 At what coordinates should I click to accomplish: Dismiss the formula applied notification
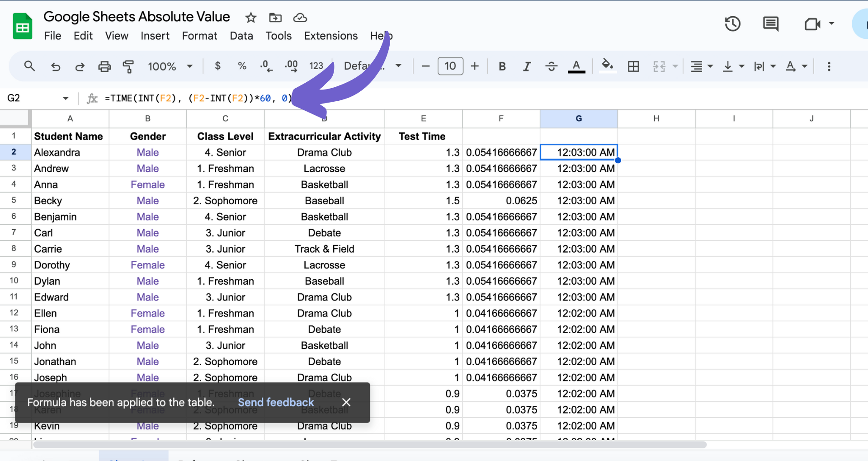pos(346,402)
